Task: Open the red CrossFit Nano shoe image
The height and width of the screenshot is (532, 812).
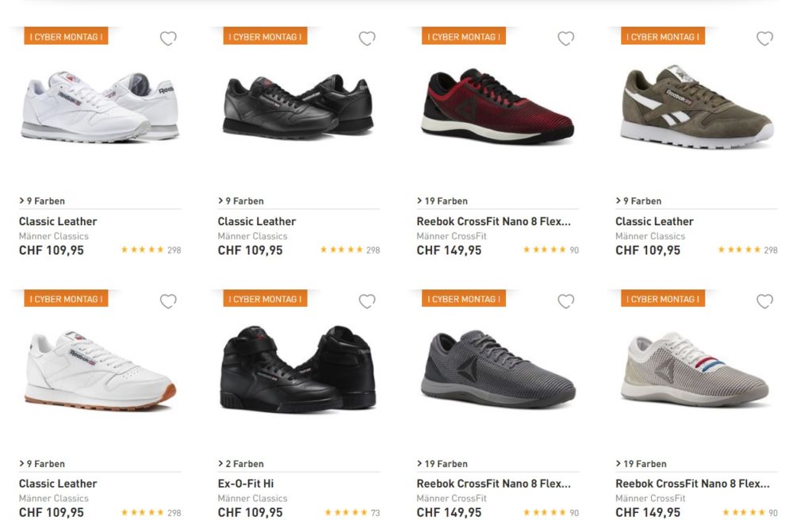Action: pos(496,106)
